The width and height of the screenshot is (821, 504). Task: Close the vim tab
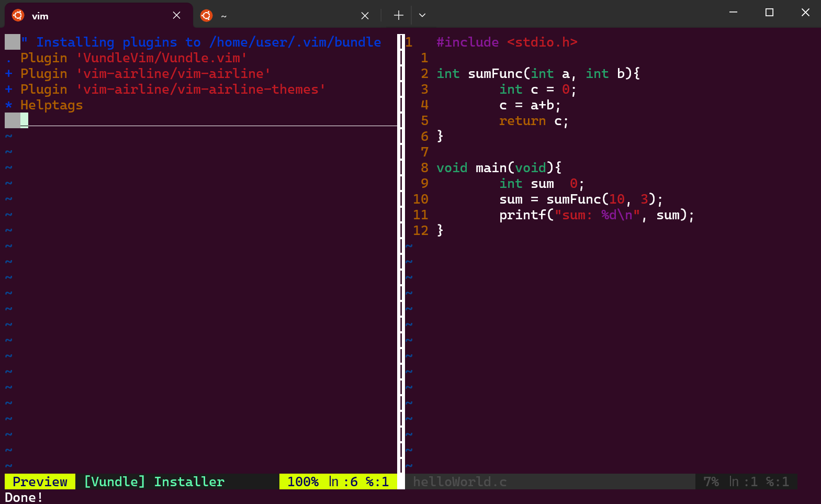(176, 16)
